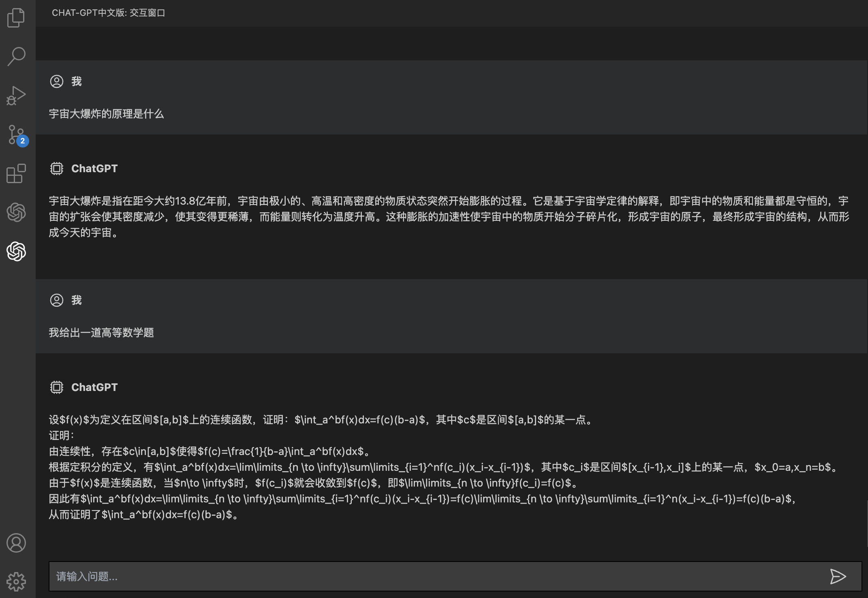Open the Search magnifier in activity bar
The height and width of the screenshot is (598, 868).
click(x=16, y=57)
